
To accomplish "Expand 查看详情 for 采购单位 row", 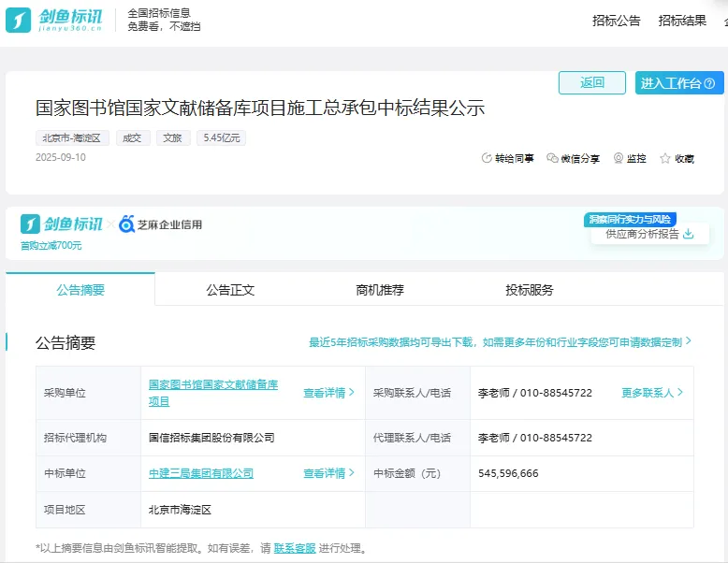I will [328, 393].
